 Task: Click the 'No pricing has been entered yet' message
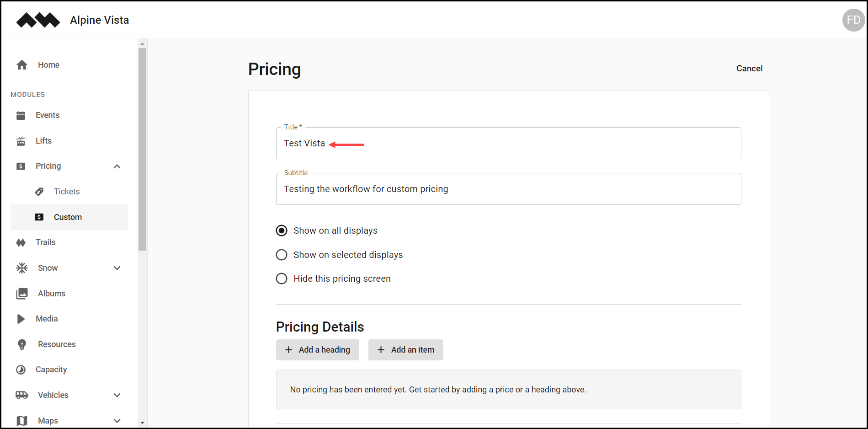tap(438, 390)
